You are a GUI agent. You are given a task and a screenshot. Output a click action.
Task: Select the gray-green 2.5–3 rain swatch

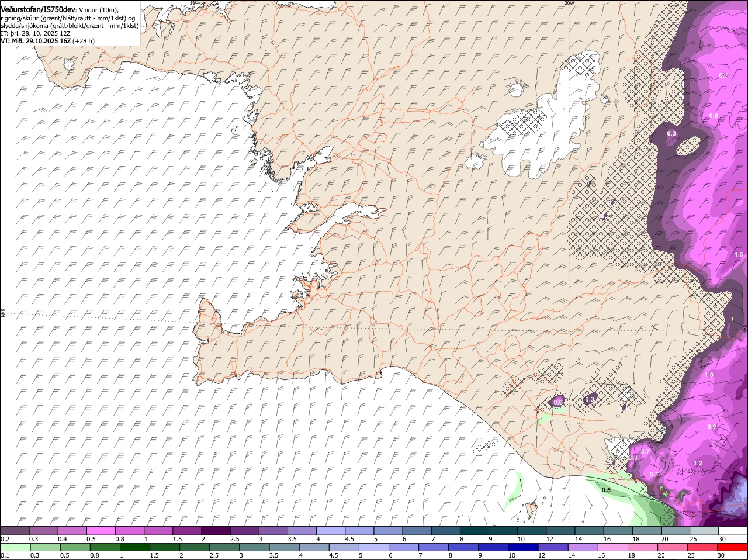[224, 547]
